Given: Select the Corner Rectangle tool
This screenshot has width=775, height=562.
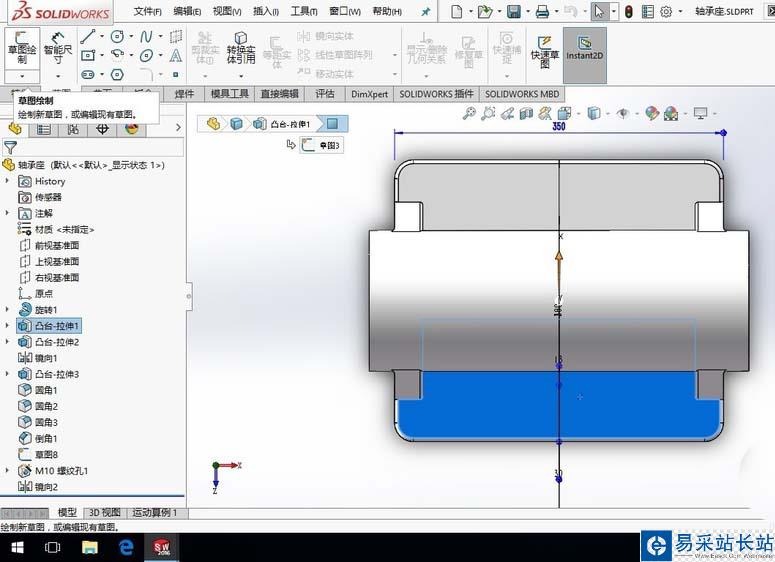Looking at the screenshot, I should [x=88, y=55].
